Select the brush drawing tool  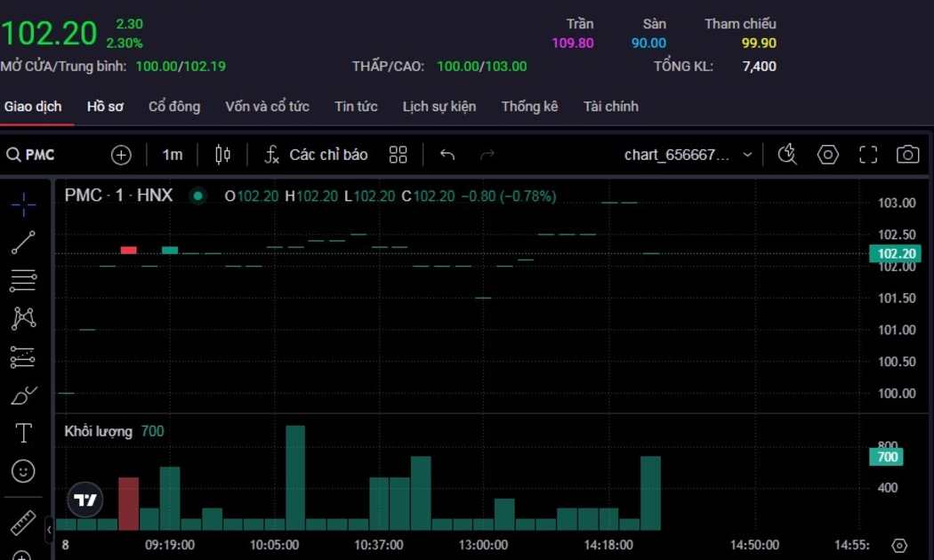click(24, 396)
